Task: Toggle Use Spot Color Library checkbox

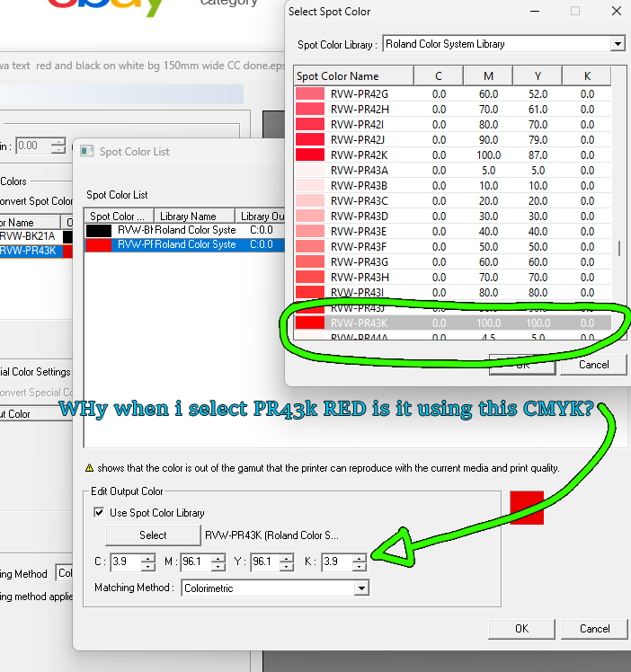Action: pyautogui.click(x=99, y=513)
